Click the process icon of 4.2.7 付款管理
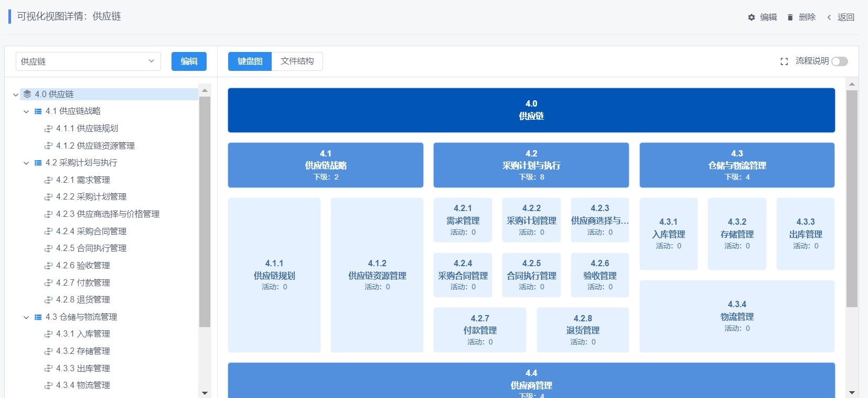 pos(48,283)
